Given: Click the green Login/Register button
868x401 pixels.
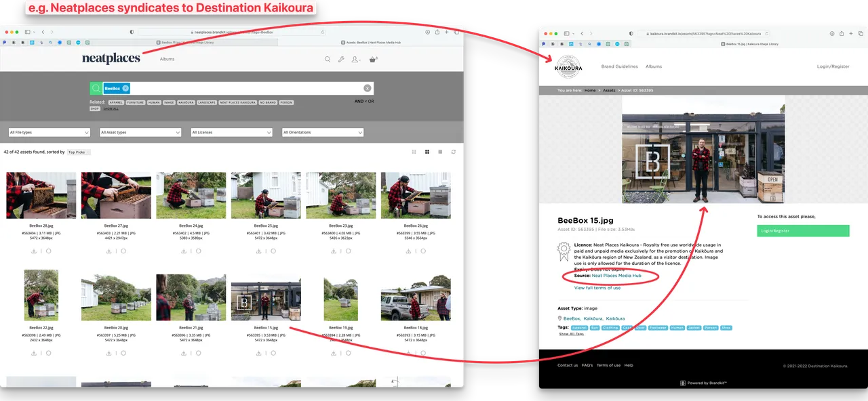Looking at the screenshot, I should pos(803,231).
